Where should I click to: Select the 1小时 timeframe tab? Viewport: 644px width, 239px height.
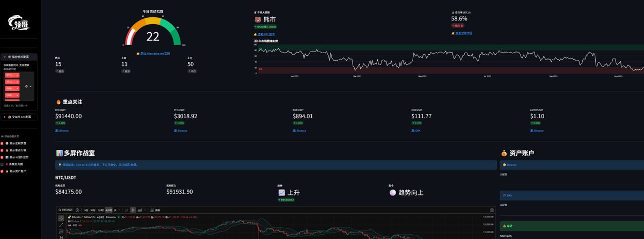pos(100,209)
